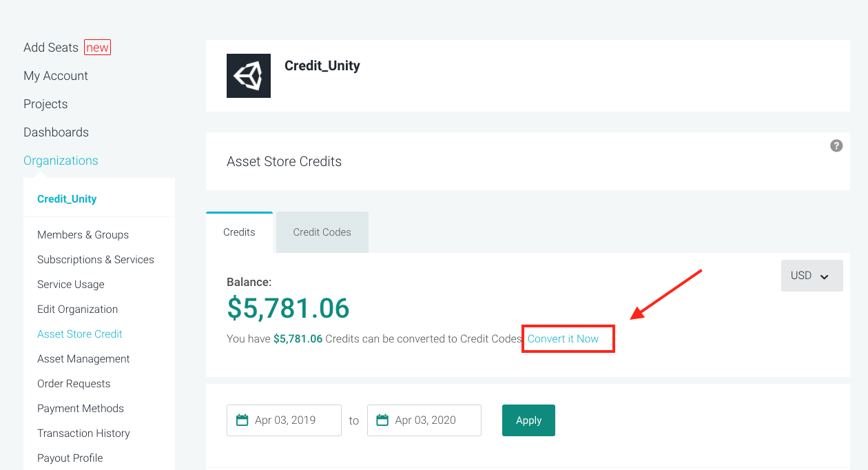Collapse the Organizations section
The image size is (868, 470).
(61, 161)
